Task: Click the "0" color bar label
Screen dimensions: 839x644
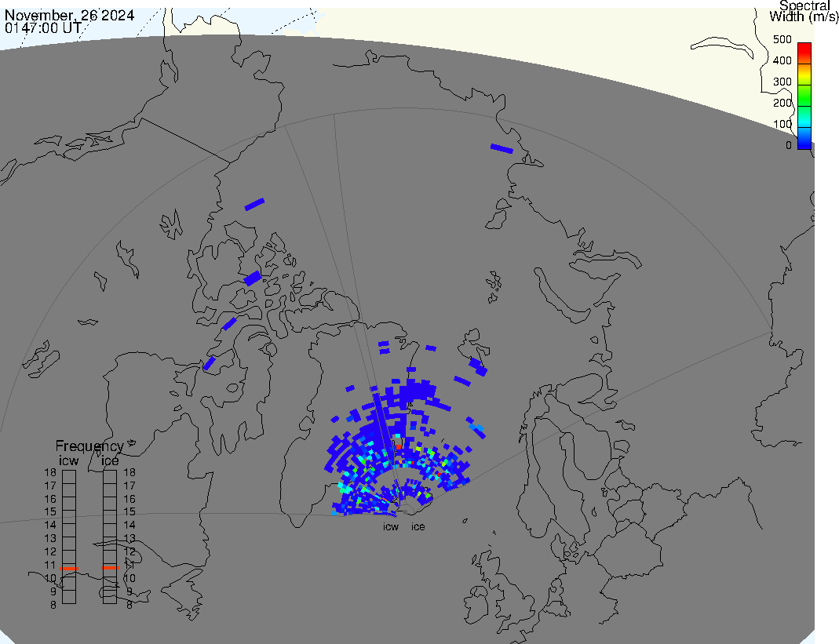Action: pos(788,145)
